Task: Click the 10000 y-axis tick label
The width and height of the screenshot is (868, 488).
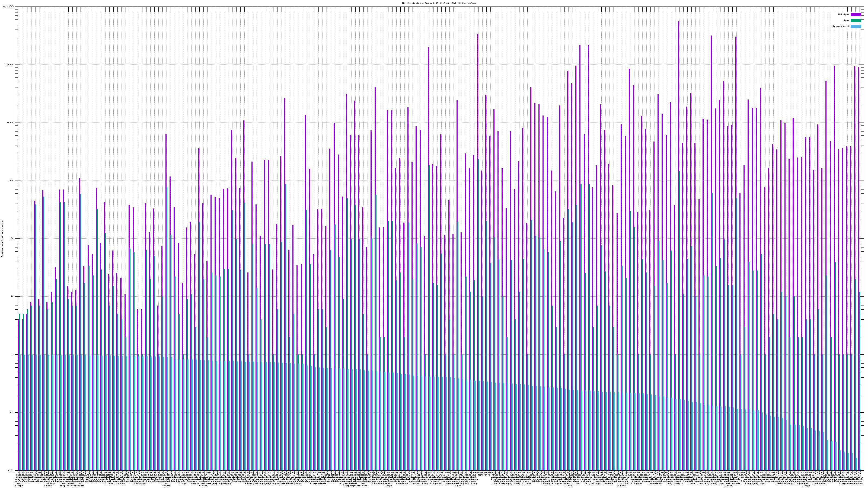Action: pos(10,123)
